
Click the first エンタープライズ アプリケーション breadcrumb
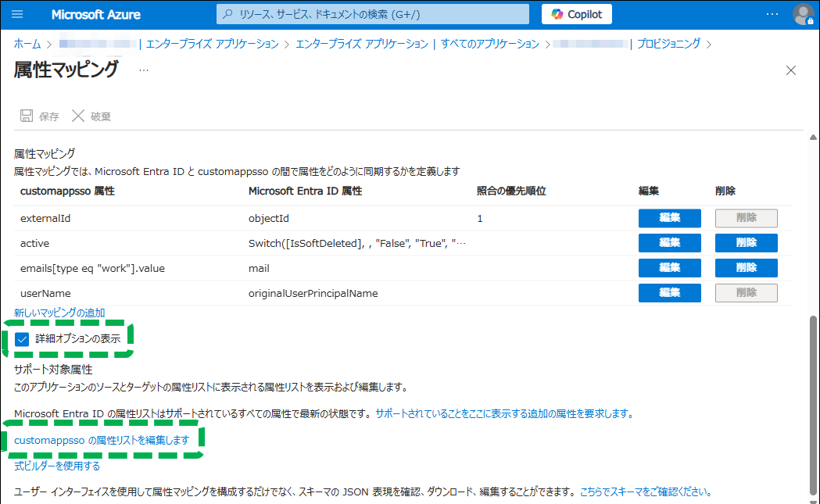click(x=213, y=44)
